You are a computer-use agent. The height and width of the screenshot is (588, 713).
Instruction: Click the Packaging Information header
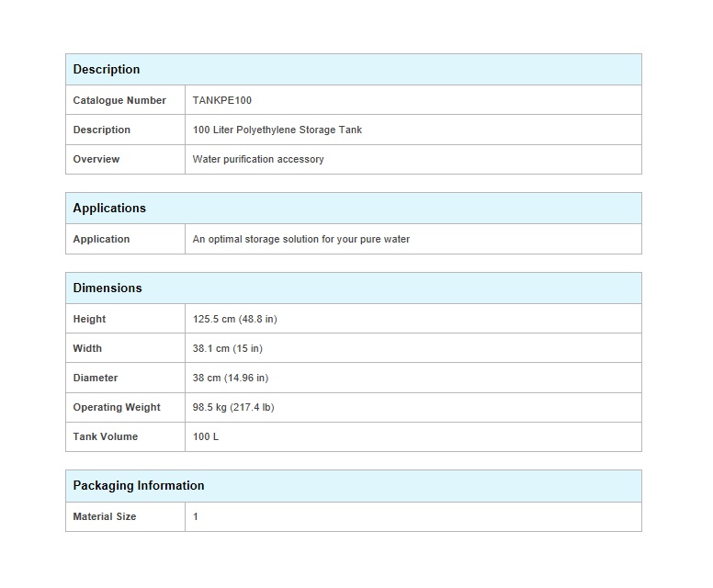[x=354, y=486]
